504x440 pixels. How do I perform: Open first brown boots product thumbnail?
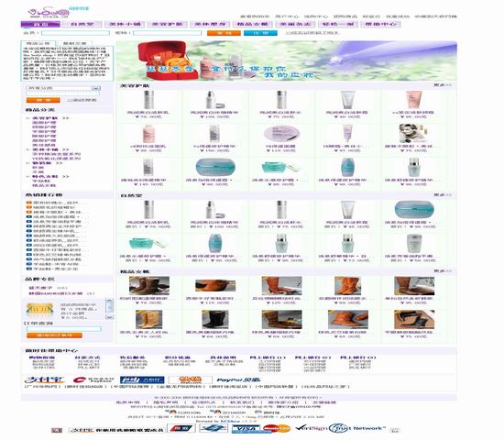pyautogui.click(x=149, y=286)
